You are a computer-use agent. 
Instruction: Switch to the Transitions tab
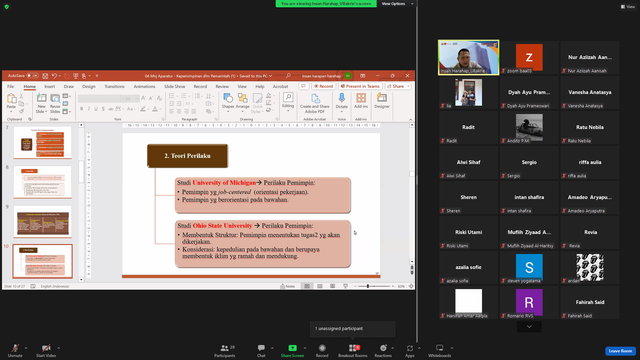(114, 87)
